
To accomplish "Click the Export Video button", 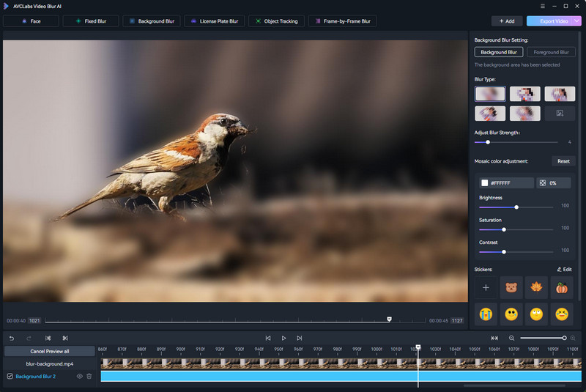I will click(x=550, y=21).
